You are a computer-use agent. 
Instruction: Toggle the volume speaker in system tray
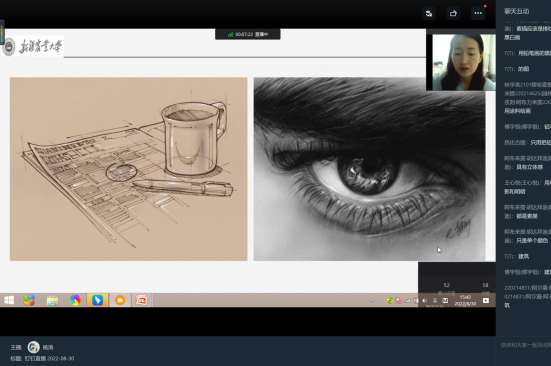pyautogui.click(x=424, y=301)
